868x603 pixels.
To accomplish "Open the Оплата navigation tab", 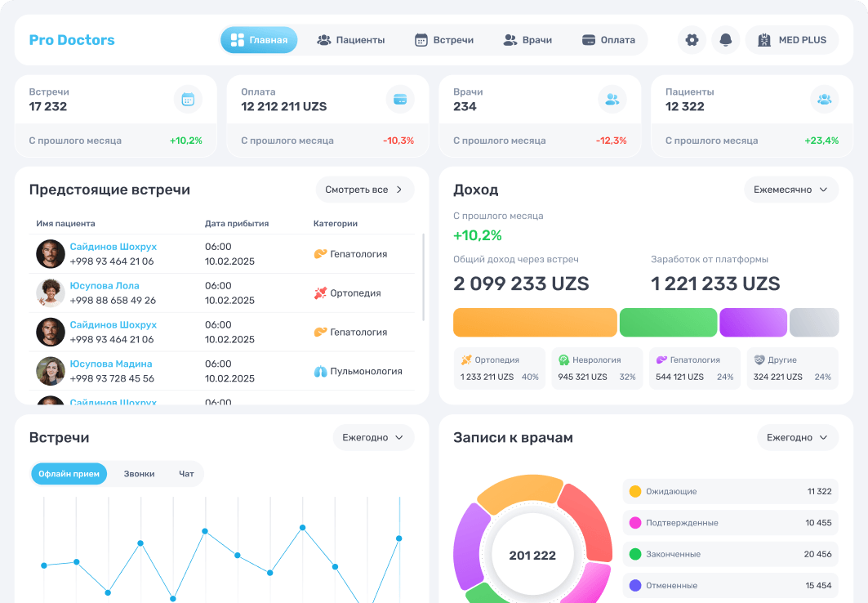I will (609, 40).
